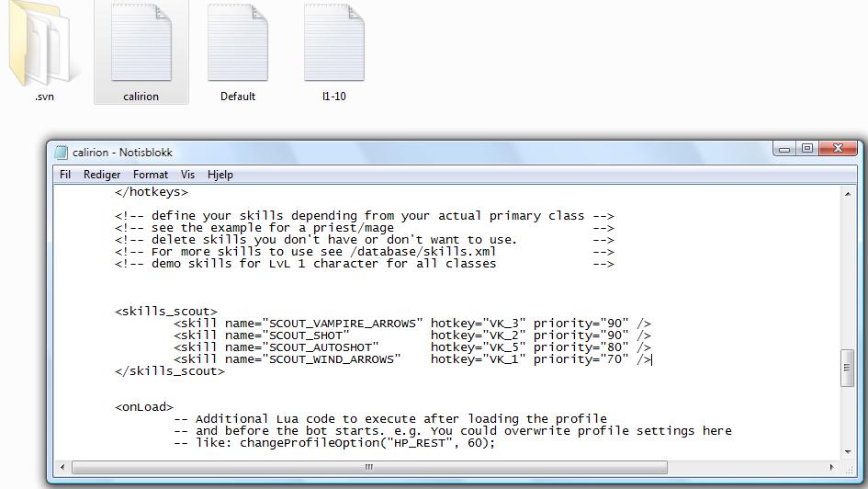Click the vertical scrollbar up arrow
Viewport: 868px width, 489px height.
coord(847,193)
